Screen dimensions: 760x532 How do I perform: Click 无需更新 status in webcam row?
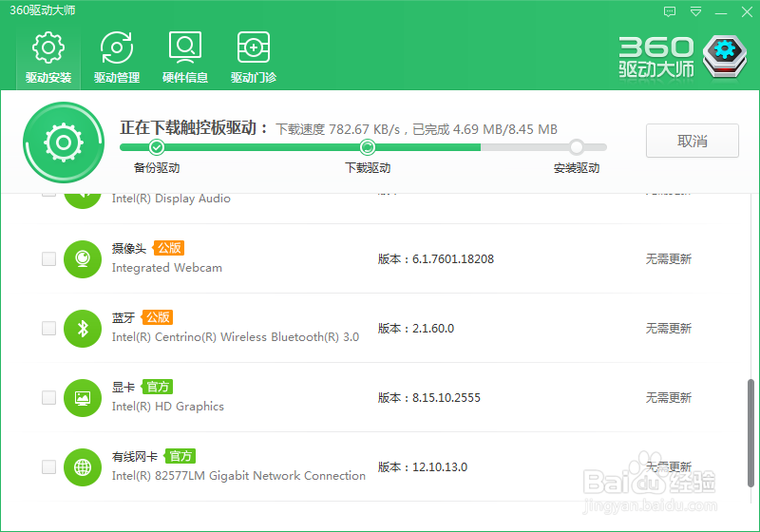(669, 259)
